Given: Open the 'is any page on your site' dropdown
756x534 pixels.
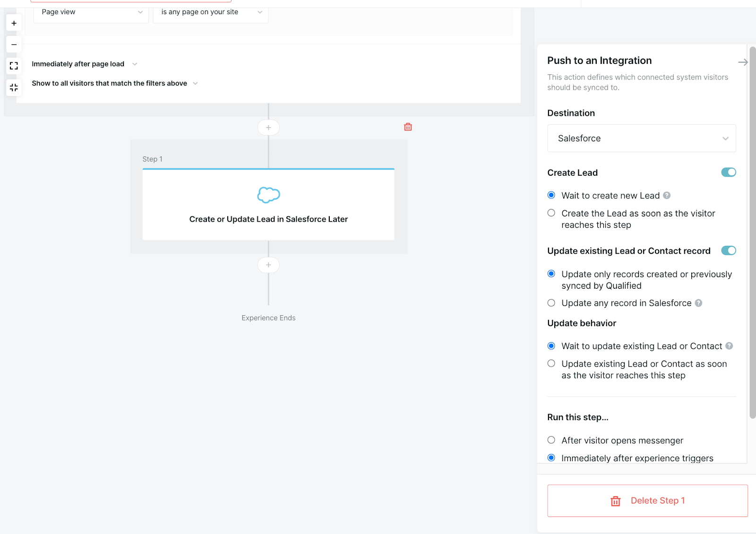Looking at the screenshot, I should (x=211, y=12).
